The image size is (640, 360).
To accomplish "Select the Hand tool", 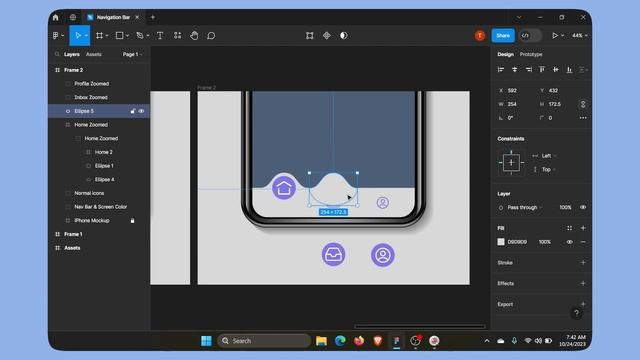I will (x=194, y=36).
